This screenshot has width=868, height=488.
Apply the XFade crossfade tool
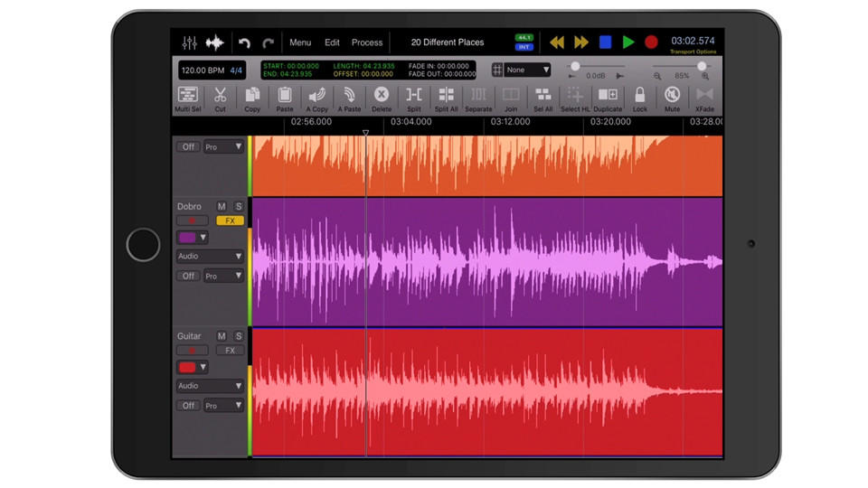pos(704,99)
